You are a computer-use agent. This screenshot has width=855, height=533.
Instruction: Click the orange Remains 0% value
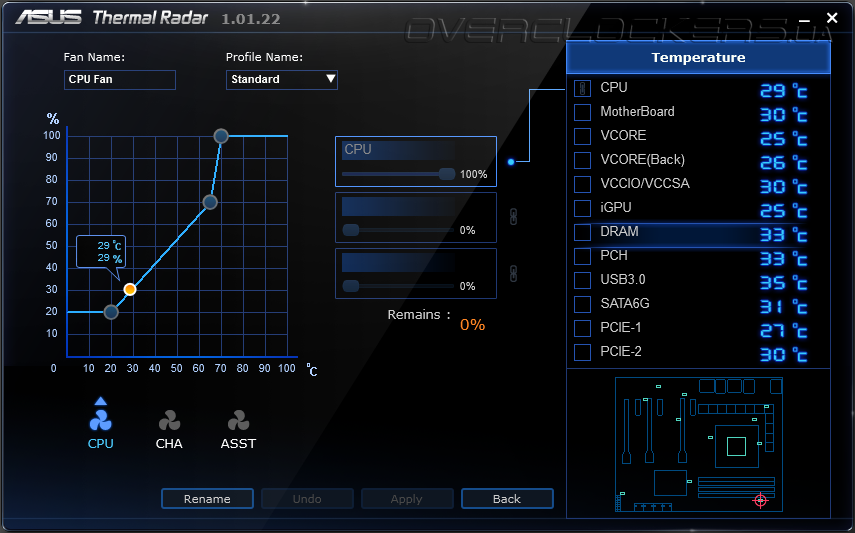(x=472, y=325)
